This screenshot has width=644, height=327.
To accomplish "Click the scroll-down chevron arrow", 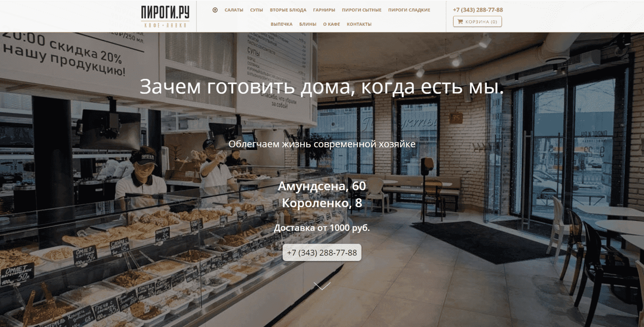I will (322, 286).
